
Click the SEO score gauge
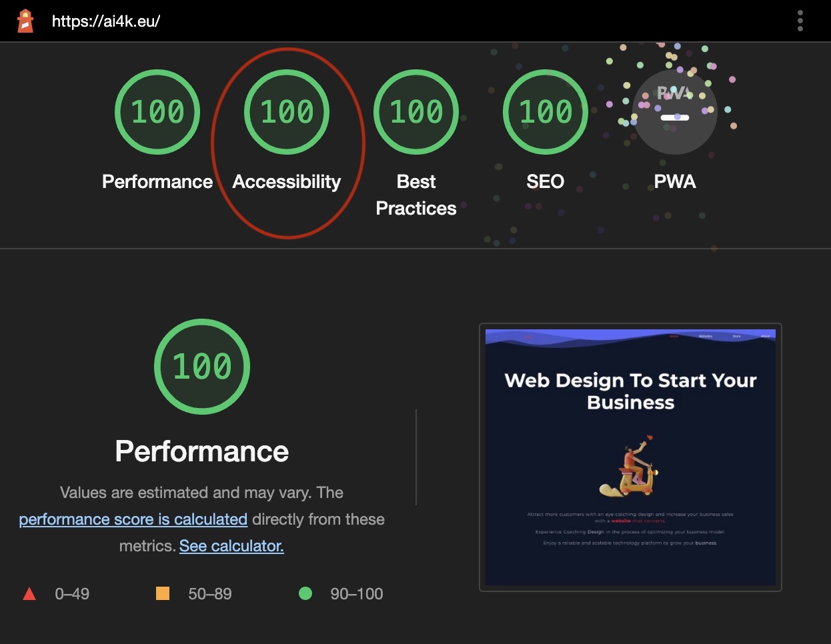click(545, 111)
